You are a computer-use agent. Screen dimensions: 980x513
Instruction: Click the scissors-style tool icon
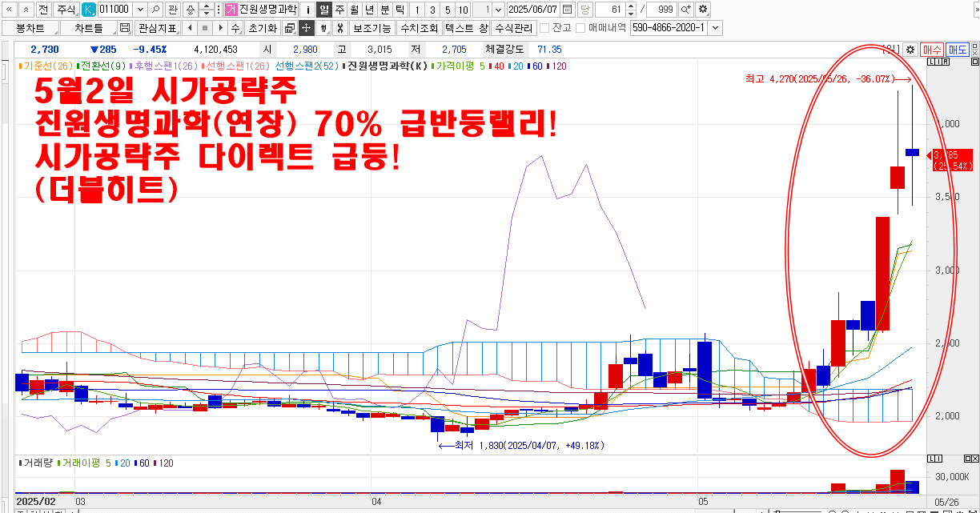(x=339, y=28)
